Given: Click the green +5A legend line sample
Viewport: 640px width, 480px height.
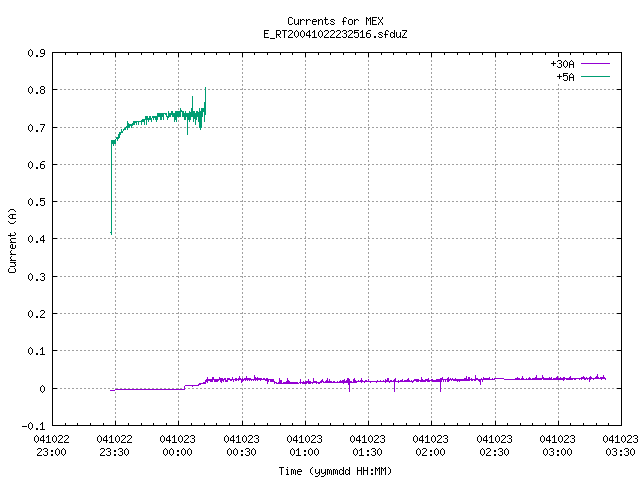Looking at the screenshot, I should pos(595,77).
